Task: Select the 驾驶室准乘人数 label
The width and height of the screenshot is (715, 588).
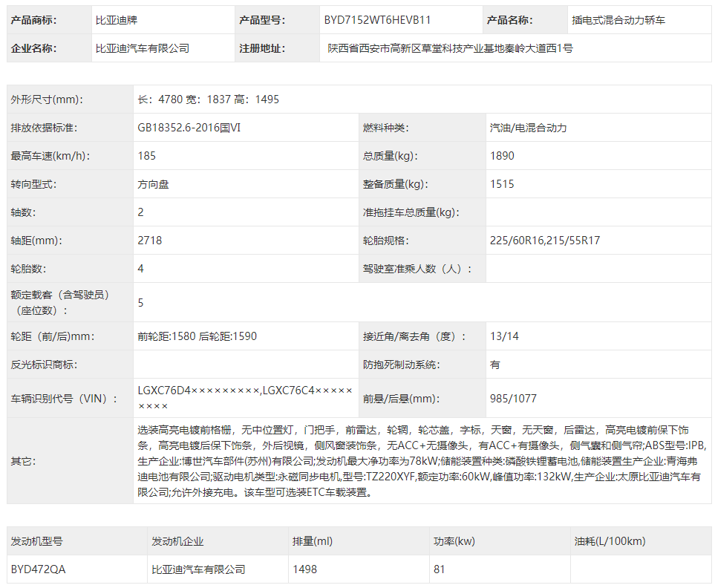Action: (417, 269)
